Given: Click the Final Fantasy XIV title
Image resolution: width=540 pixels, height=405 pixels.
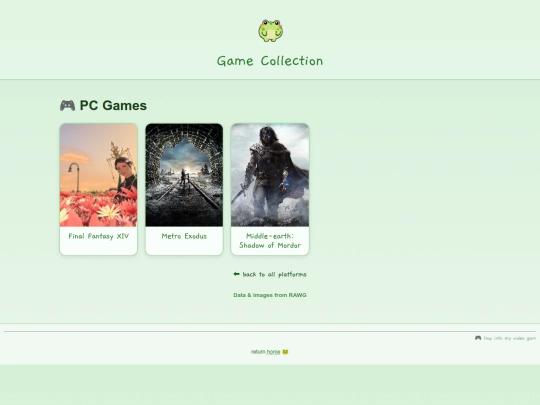Looking at the screenshot, I should [x=98, y=236].
